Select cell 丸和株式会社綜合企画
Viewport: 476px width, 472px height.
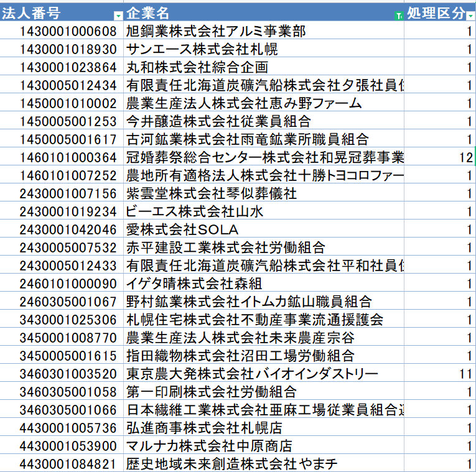click(264, 66)
